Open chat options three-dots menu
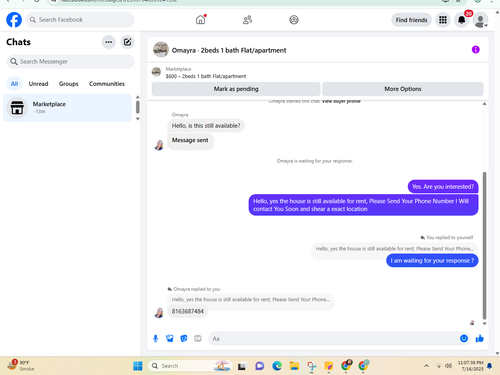 pyautogui.click(x=109, y=42)
